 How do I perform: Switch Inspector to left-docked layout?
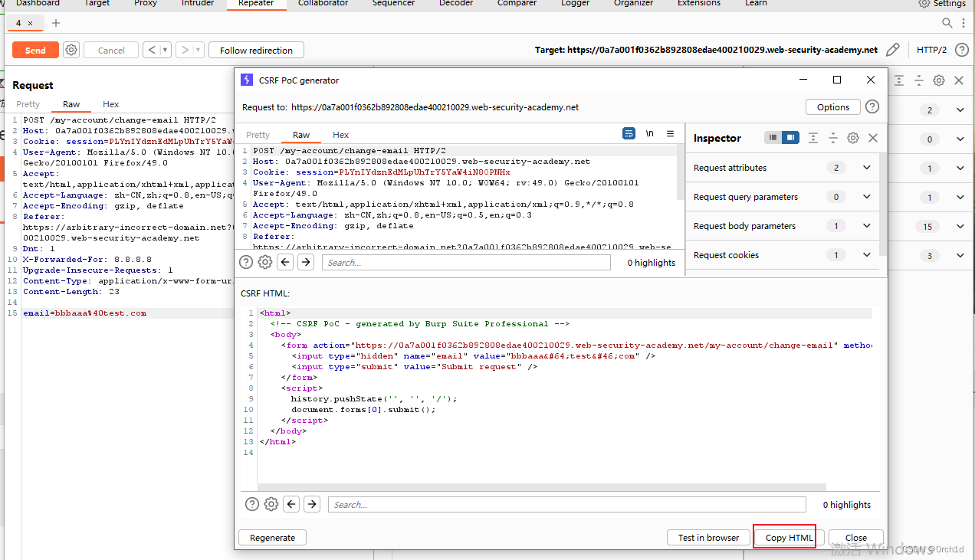(773, 138)
